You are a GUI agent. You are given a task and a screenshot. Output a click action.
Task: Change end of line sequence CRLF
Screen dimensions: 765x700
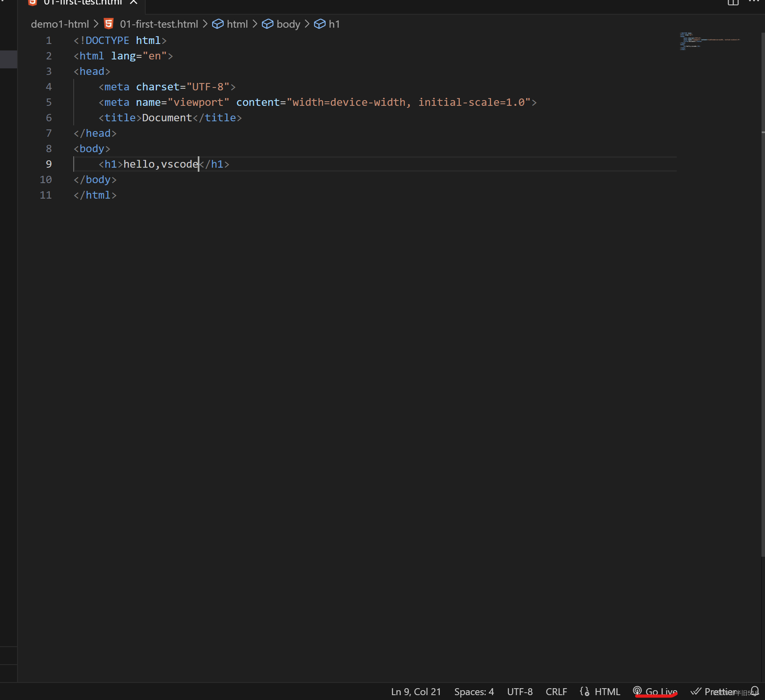coord(556,691)
